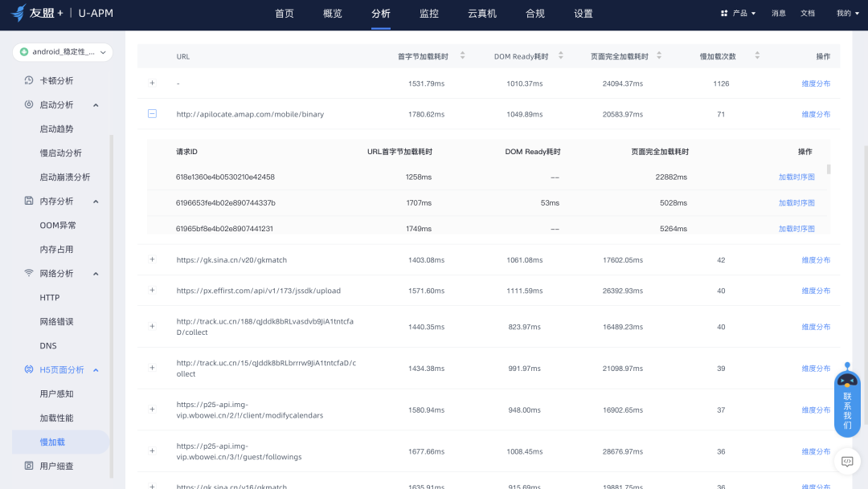Open 内存占用 in sidebar
868x489 pixels.
(56, 250)
